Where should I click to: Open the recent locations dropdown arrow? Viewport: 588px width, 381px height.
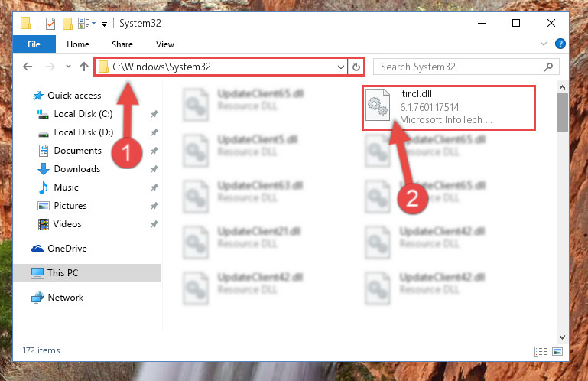point(68,67)
